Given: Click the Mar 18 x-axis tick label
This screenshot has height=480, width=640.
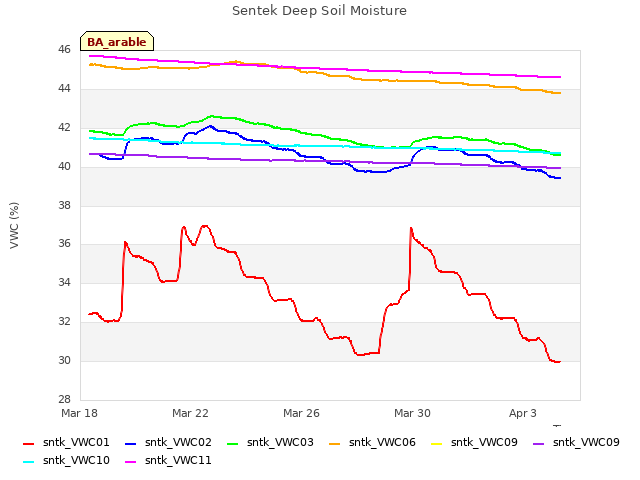Looking at the screenshot, I should [80, 413].
